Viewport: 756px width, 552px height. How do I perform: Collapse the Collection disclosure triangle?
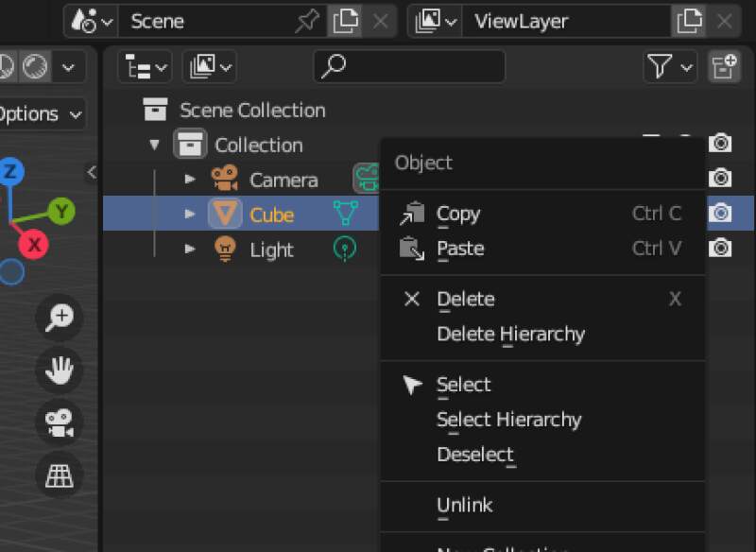pos(154,145)
